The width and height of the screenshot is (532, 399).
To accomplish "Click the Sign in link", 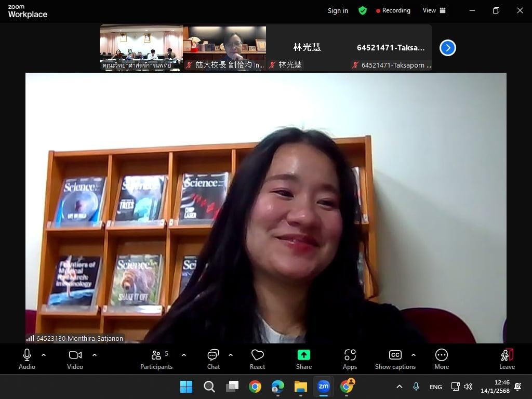I will tap(338, 10).
